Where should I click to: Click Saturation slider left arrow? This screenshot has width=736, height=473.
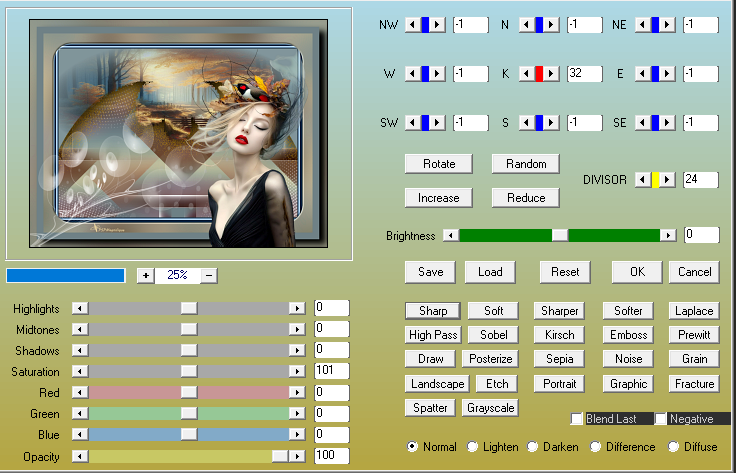pos(80,372)
